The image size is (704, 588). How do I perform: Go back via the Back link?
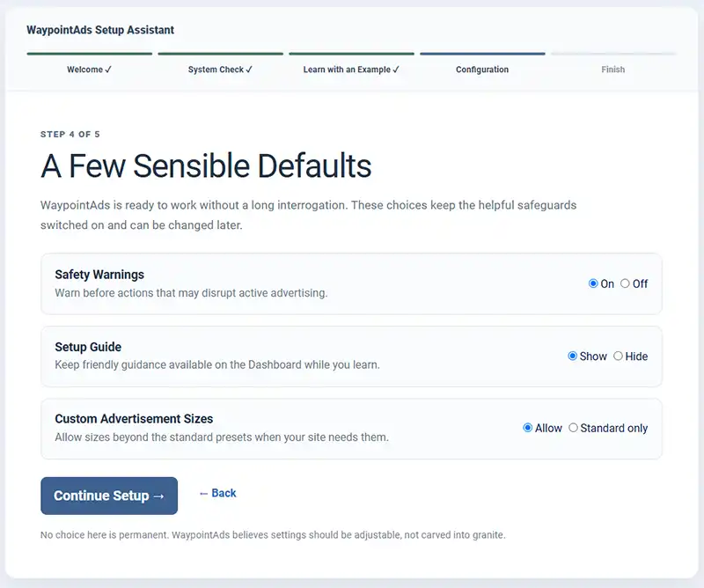pyautogui.click(x=217, y=493)
